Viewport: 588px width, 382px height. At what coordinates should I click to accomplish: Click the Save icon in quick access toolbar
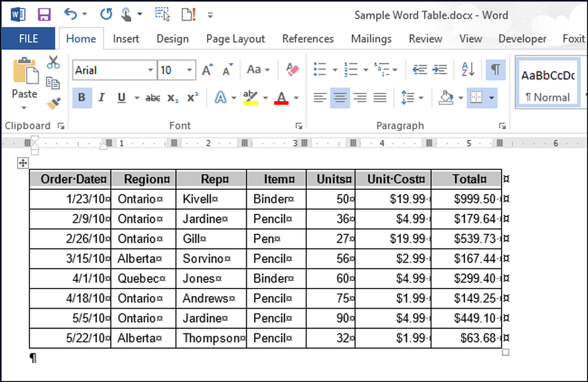coord(44,15)
